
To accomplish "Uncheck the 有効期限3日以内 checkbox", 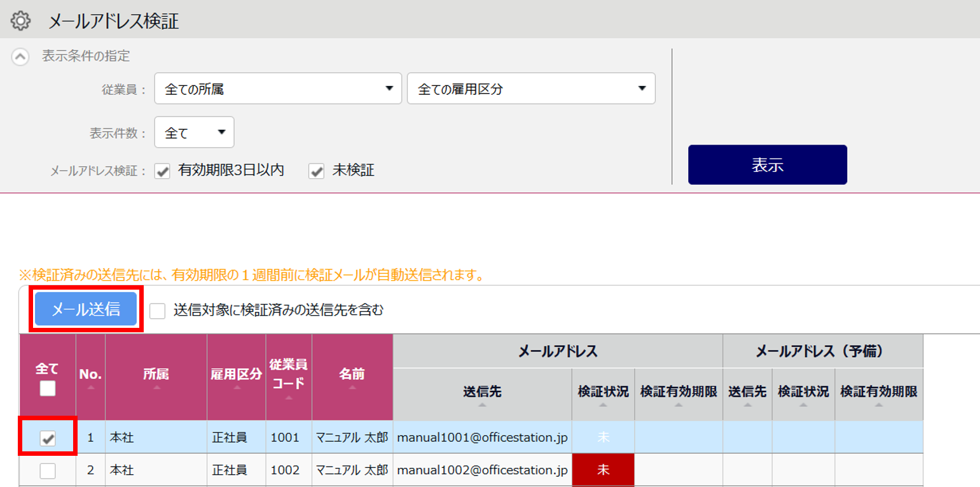I will point(163,171).
